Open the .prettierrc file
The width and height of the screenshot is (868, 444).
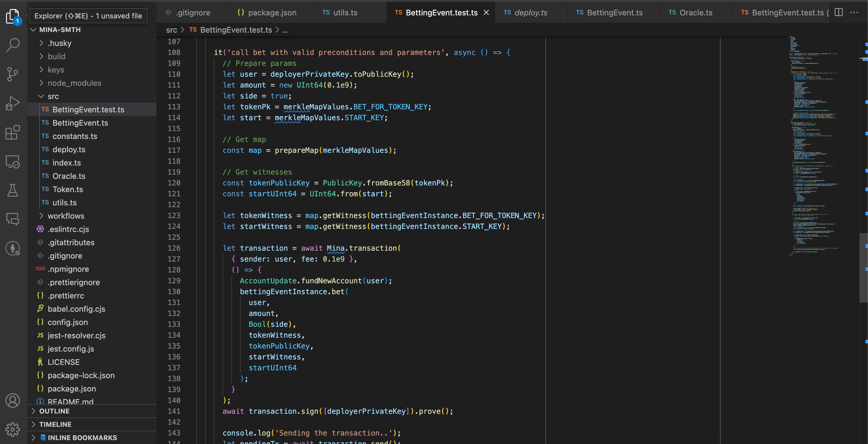pos(92,296)
